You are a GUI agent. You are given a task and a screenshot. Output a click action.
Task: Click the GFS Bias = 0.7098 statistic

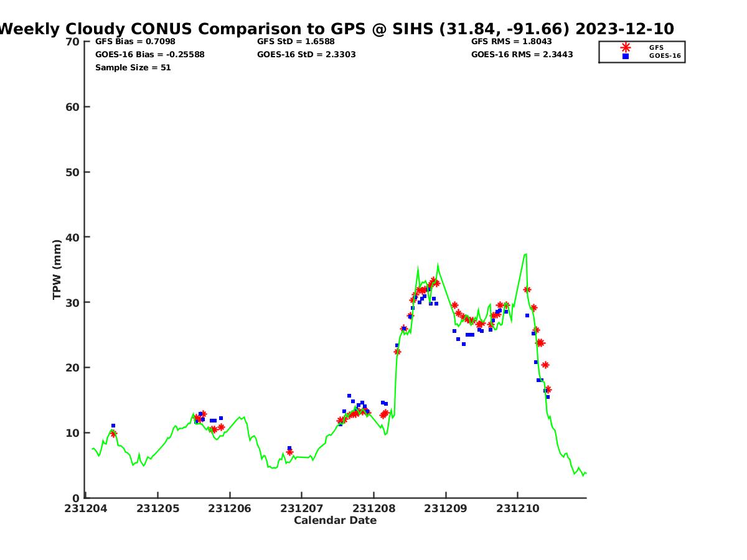coord(135,42)
